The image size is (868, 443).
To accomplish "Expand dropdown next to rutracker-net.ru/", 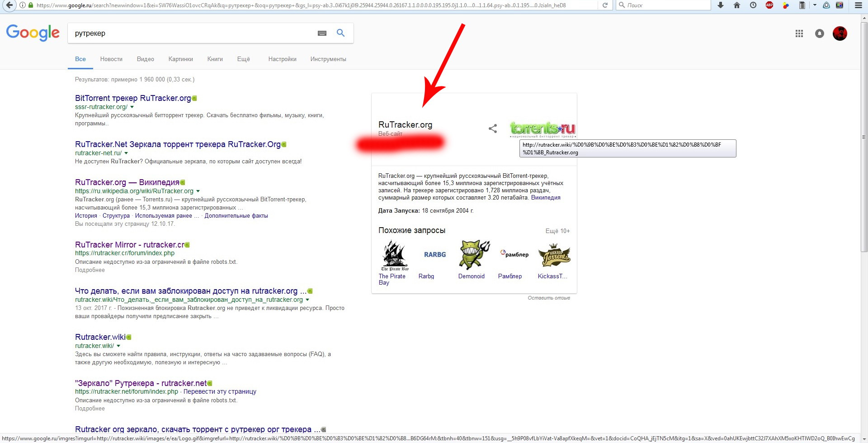I will coord(126,153).
